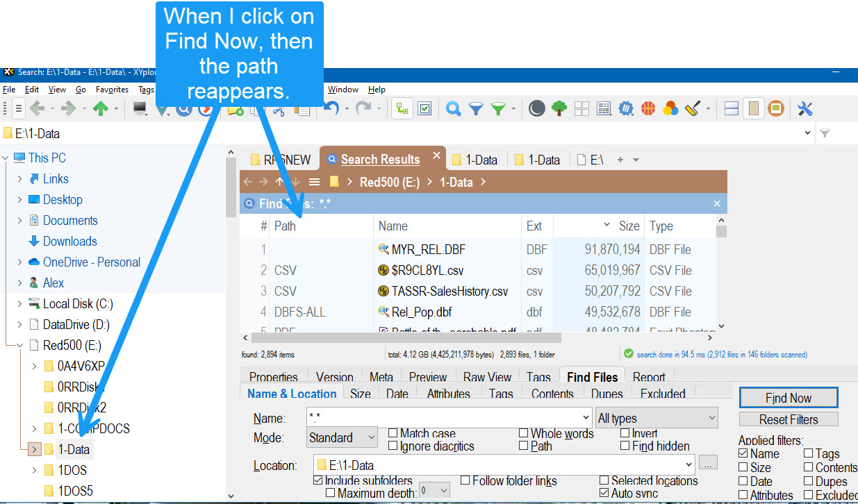This screenshot has width=858, height=504.
Task: Open the Mode Standard dropdown
Action: [342, 437]
